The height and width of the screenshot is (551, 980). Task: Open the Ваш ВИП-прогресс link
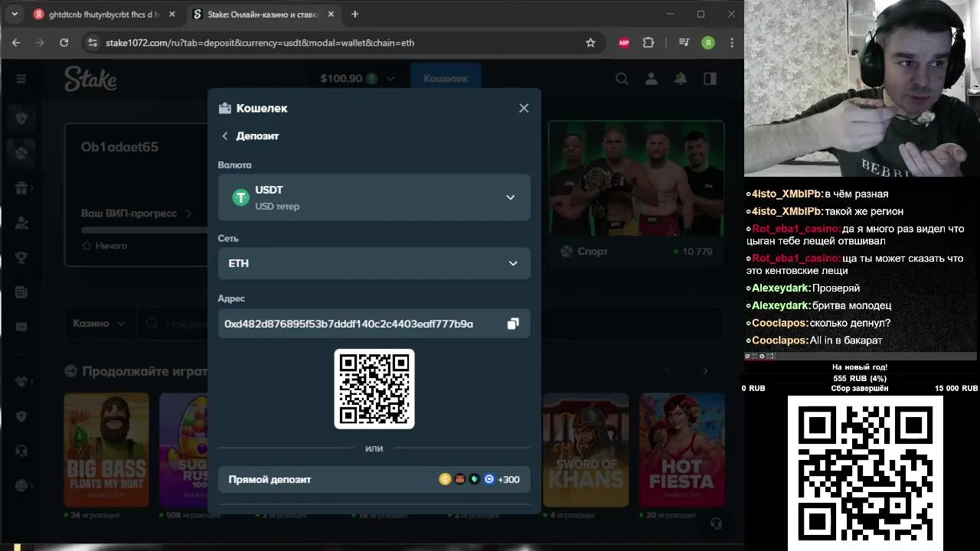[x=136, y=214]
